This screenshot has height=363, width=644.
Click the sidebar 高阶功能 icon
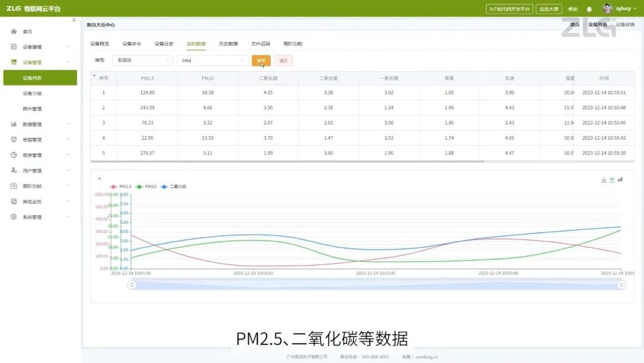pyautogui.click(x=14, y=186)
